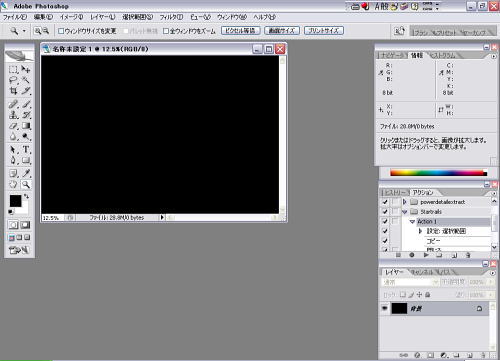Viewport: 500px width, 361px height.
Task: Collapse the Startrails action set
Action: click(405, 212)
